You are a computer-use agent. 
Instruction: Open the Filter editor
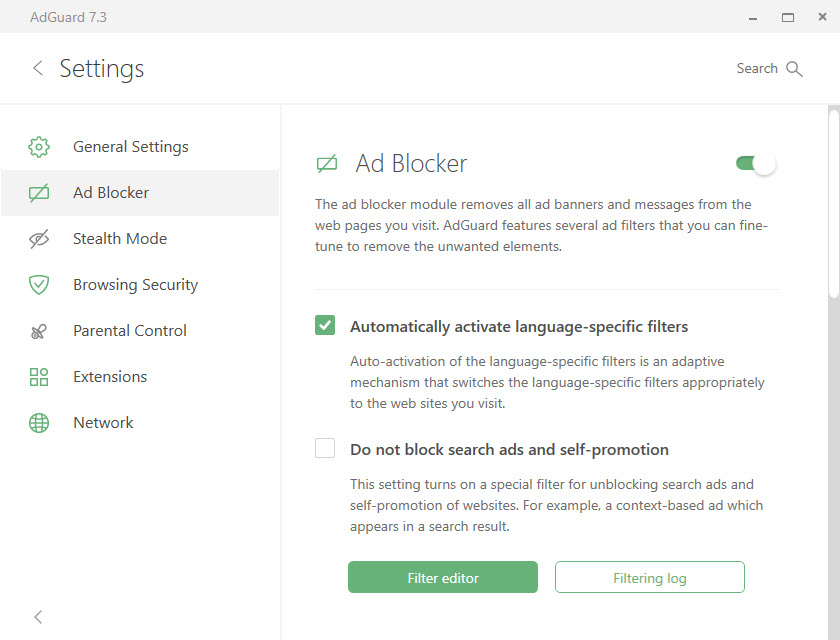point(443,577)
